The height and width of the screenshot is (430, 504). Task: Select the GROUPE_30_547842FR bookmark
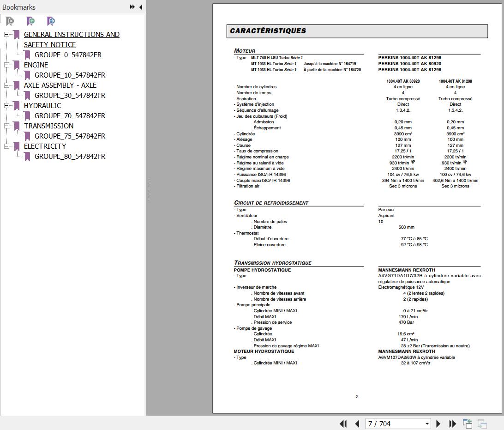pos(70,96)
